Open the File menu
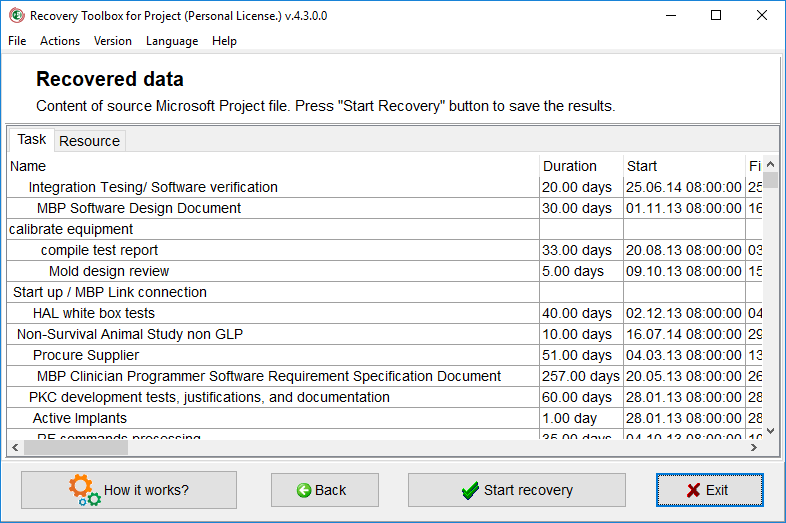This screenshot has height=523, width=786. pyautogui.click(x=17, y=41)
